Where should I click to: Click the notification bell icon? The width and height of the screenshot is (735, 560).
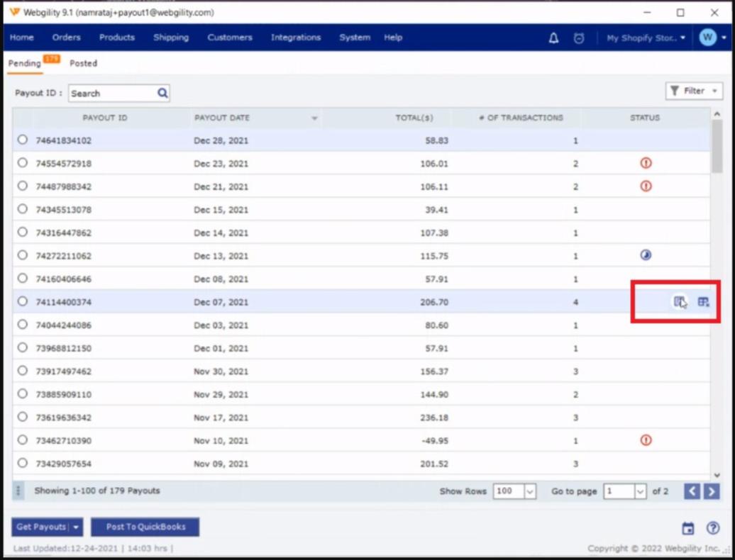coord(554,38)
